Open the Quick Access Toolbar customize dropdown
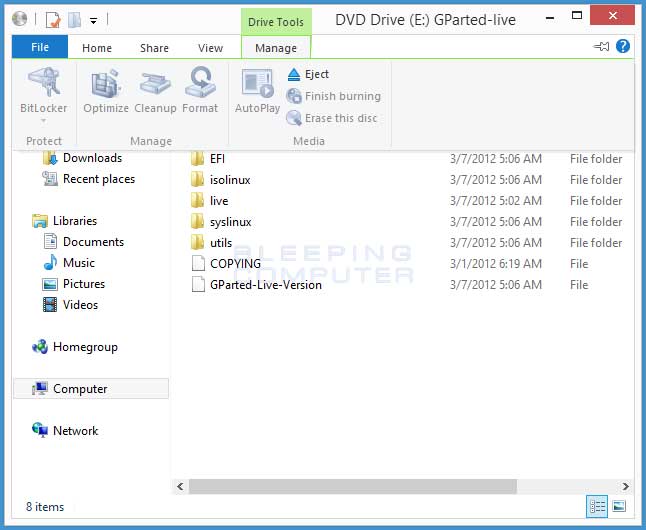Screen dimensions: 646x530 point(94,19)
